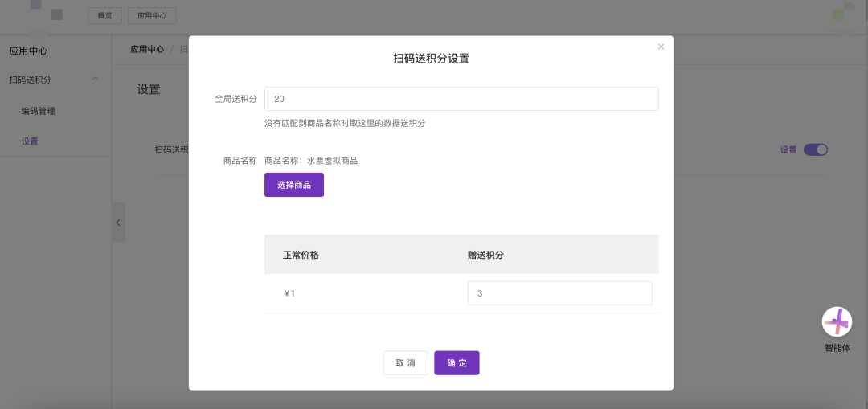Screen dimensions: 868x409
Task: Click the site logo in the top-left corner
Action: (47, 10)
